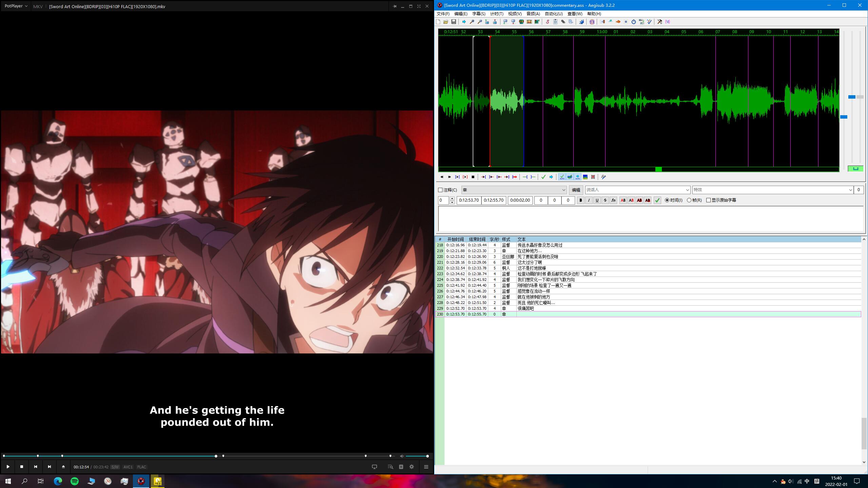Image resolution: width=868 pixels, height=488 pixels.
Task: Click the subtitle text edit box
Action: (651, 219)
